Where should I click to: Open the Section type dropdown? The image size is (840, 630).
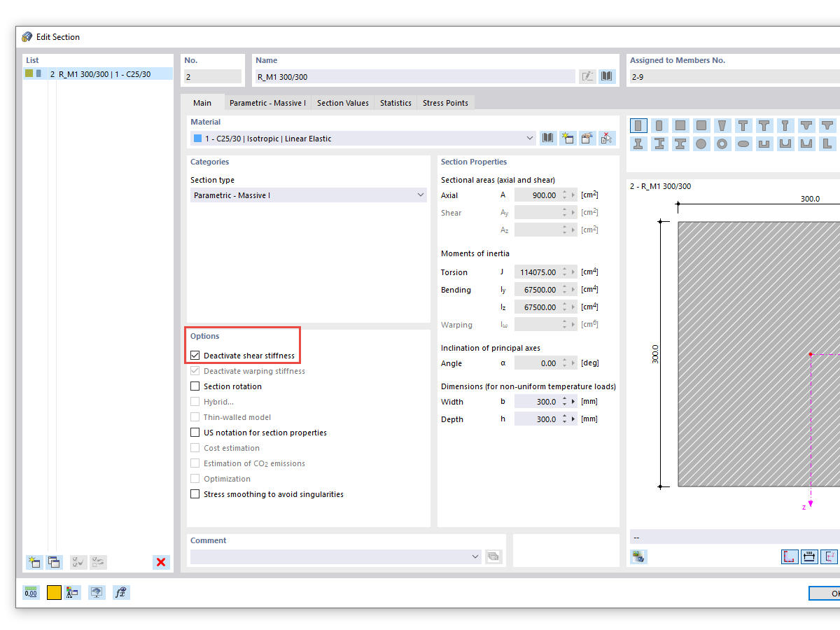coord(420,195)
